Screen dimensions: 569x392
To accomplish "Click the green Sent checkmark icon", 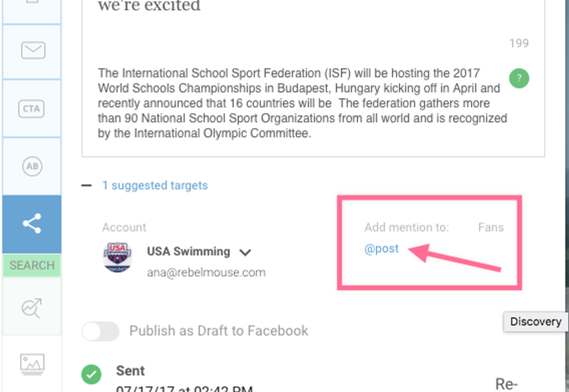I will coord(91,374).
